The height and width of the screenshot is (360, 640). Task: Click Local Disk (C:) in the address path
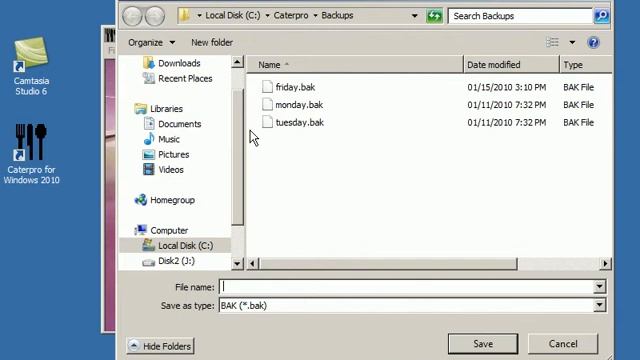click(233, 16)
